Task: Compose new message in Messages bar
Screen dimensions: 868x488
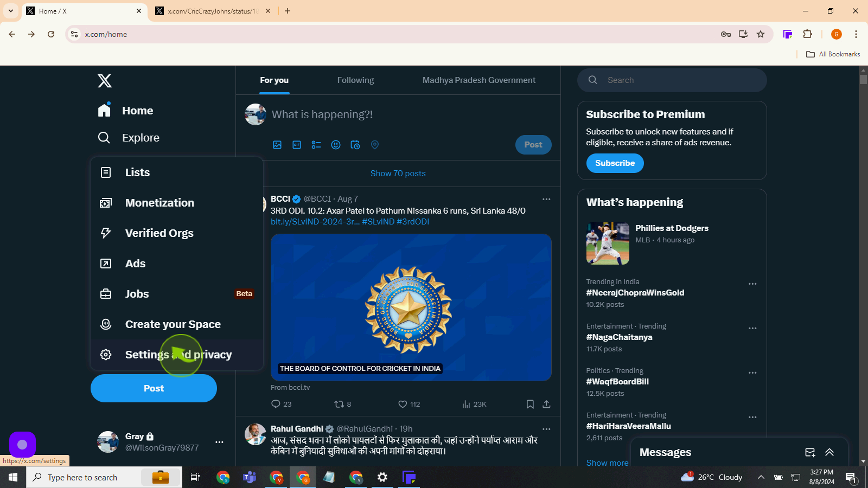Action: pyautogui.click(x=810, y=452)
